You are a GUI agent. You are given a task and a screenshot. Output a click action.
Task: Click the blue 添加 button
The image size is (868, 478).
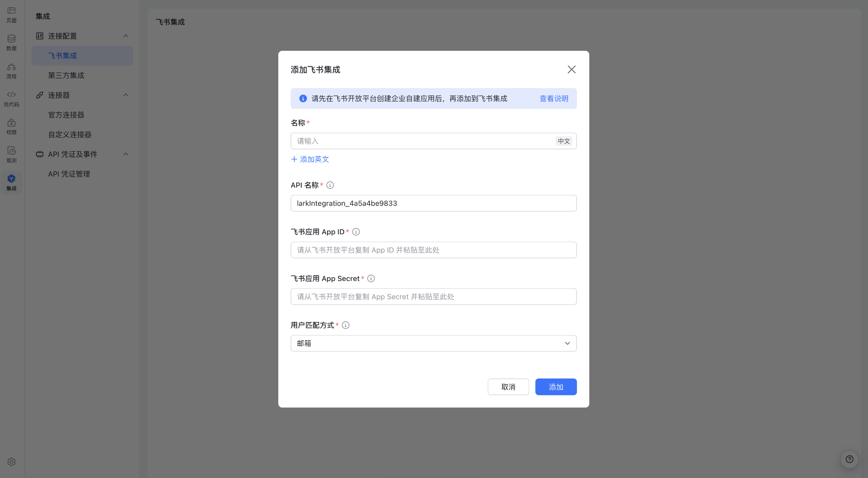click(x=556, y=387)
